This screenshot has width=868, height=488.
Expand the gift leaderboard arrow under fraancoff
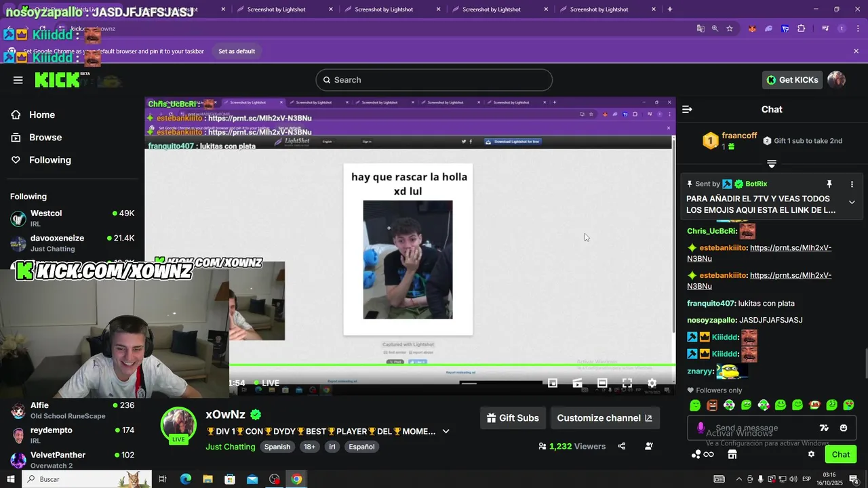[772, 164]
